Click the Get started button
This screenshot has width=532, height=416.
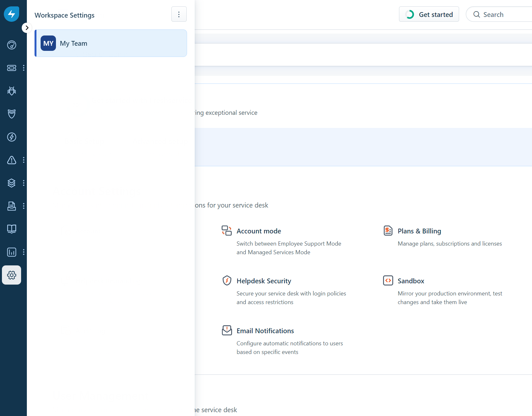coord(429,14)
